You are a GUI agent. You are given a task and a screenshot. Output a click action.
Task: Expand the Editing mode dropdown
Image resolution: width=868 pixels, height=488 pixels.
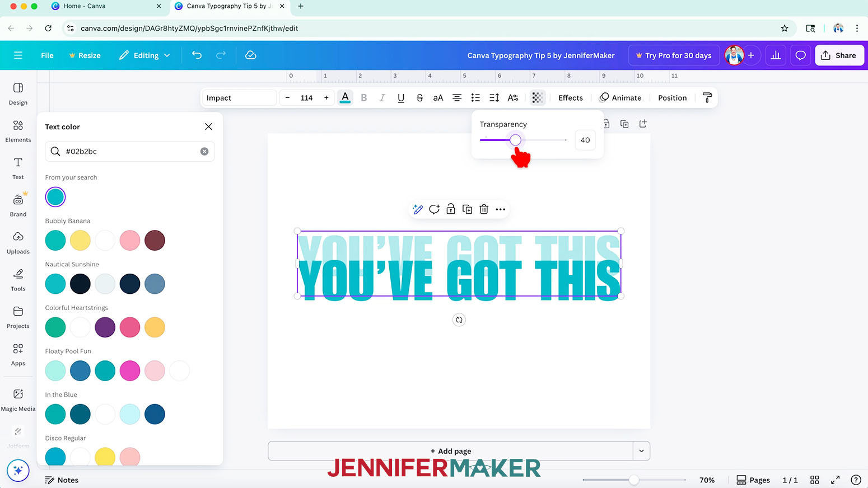tap(144, 55)
